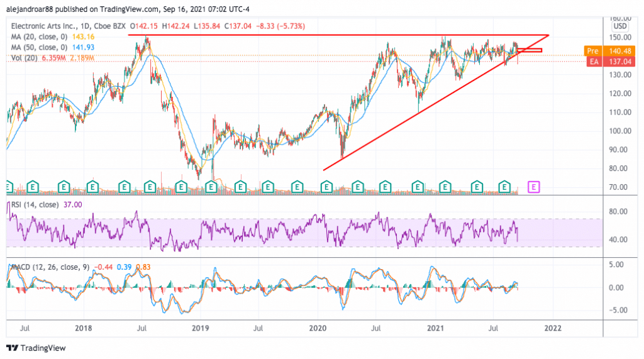Open the November 2017 earnings marker
Screen dimensions: 644x359
tap(64, 187)
